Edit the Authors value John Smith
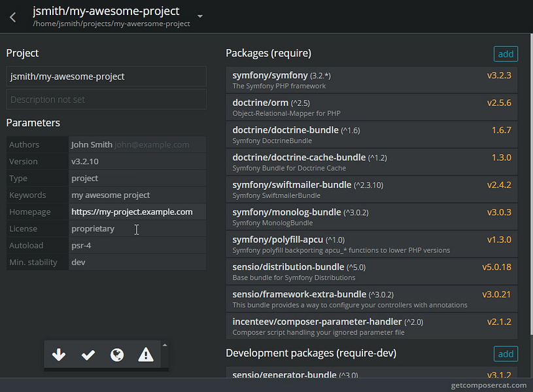 pyautogui.click(x=137, y=144)
